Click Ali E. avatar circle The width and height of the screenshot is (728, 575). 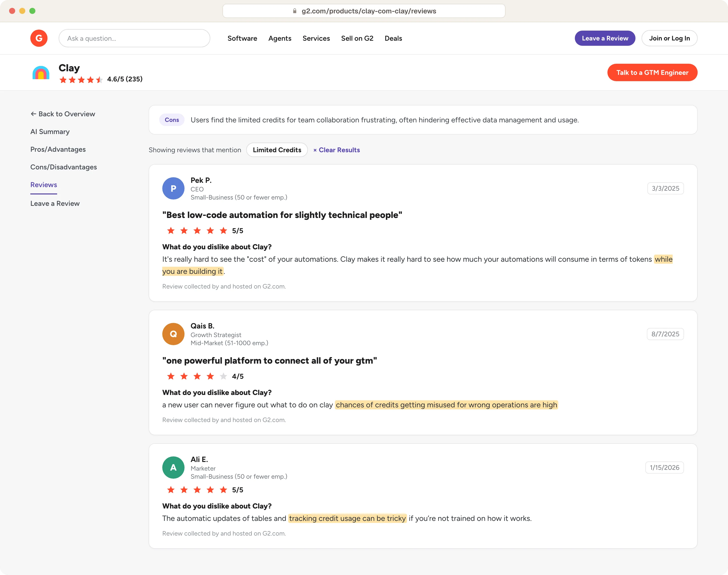click(x=173, y=467)
